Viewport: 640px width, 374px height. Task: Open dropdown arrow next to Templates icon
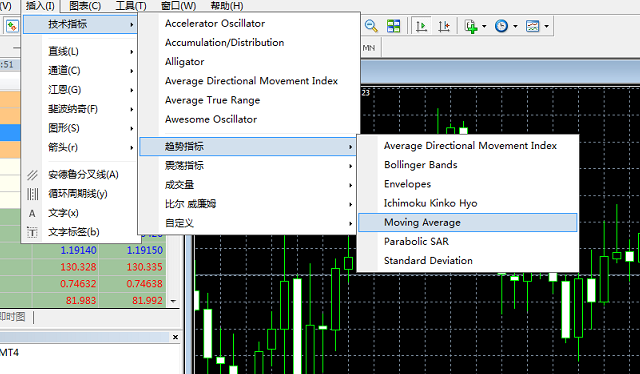(x=546, y=27)
